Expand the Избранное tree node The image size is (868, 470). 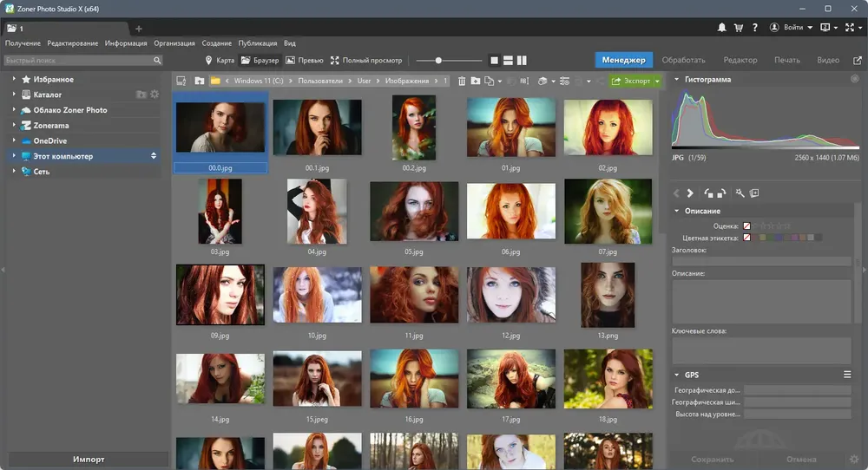14,79
